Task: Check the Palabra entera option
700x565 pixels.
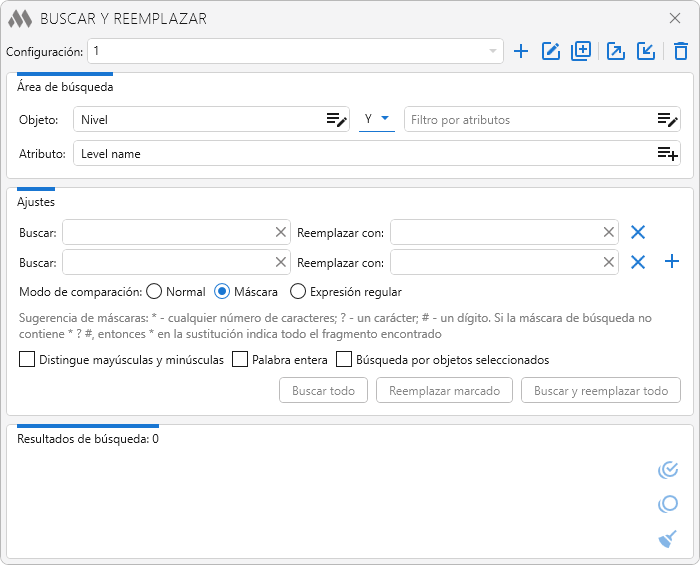Action: pyautogui.click(x=240, y=360)
